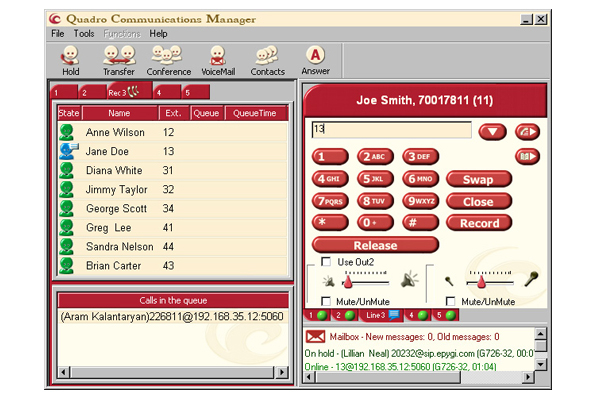Viewport: 600px width, 400px height.
Task: Toggle microphone Mute/UnMute checkbox
Action: [x=451, y=301]
